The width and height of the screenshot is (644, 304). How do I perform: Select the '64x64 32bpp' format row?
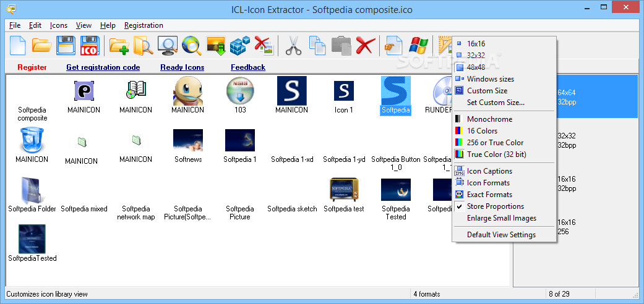point(575,96)
